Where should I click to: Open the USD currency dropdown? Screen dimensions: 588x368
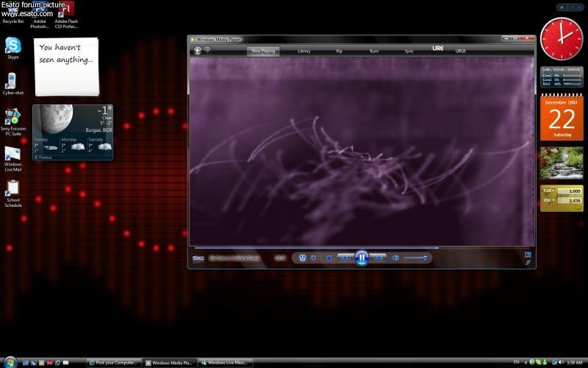[x=548, y=200]
